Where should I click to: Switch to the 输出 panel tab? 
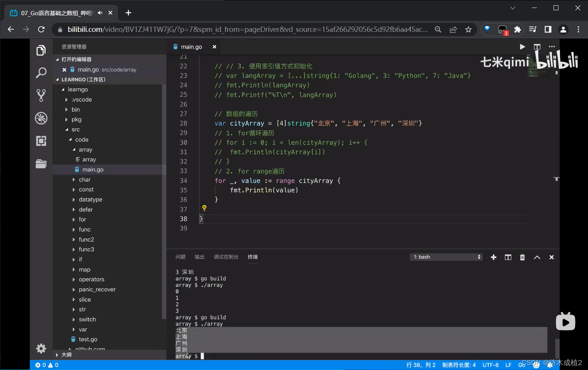[200, 257]
